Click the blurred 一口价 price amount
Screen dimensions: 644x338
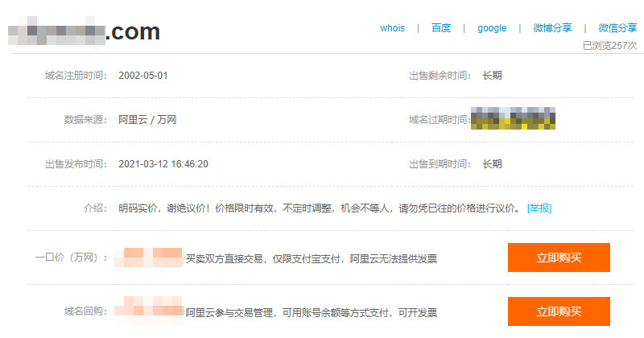tap(149, 258)
